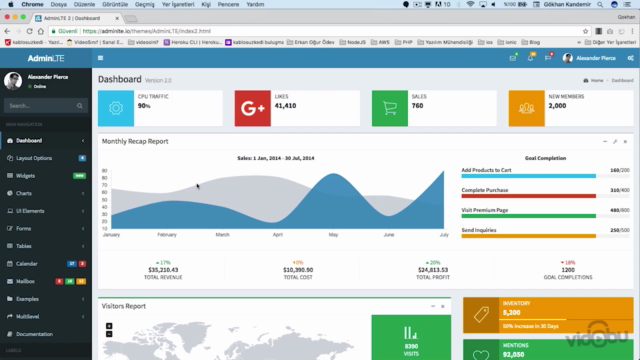Click the Send Inquiries progress bar
Image resolution: width=640 pixels, height=360 pixels.
point(545,236)
